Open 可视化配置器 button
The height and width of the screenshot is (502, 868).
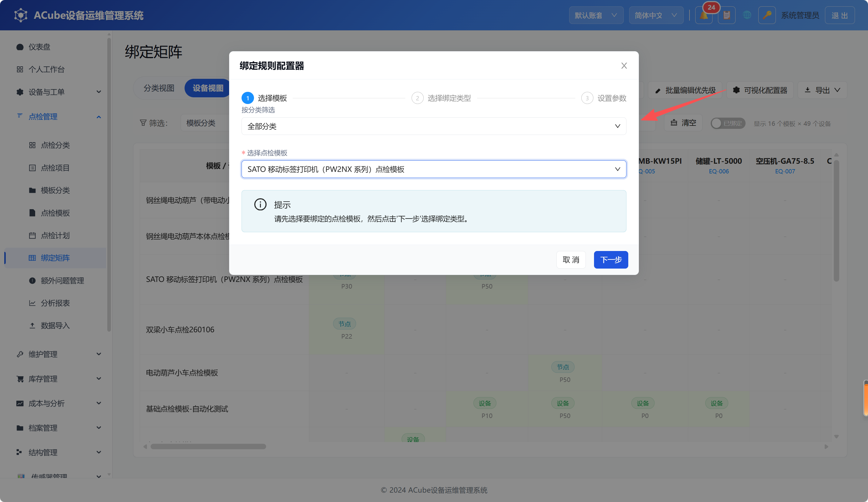[760, 90]
